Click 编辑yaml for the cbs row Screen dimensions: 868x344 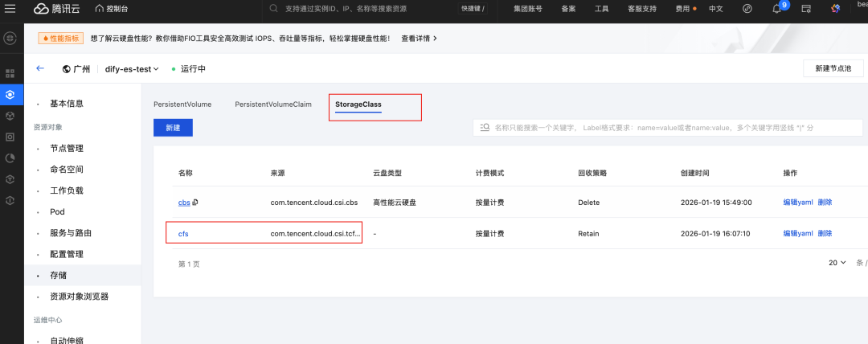coord(798,203)
